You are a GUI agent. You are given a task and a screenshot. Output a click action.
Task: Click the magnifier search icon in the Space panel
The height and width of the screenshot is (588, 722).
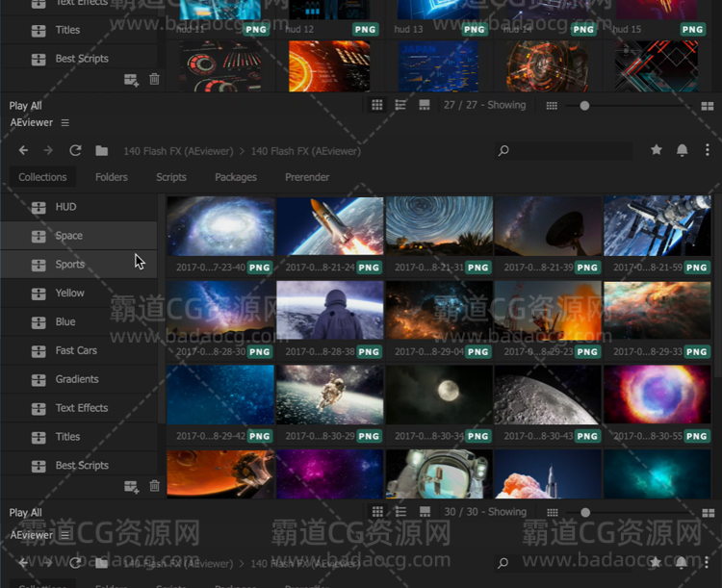pos(503,150)
